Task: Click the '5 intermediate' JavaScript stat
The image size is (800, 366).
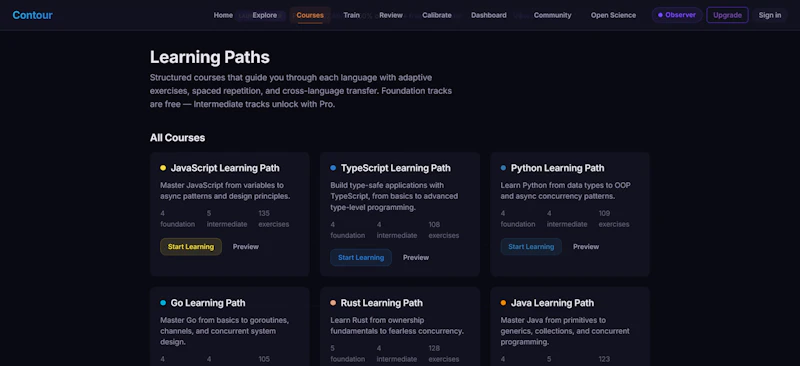Action: (227, 218)
